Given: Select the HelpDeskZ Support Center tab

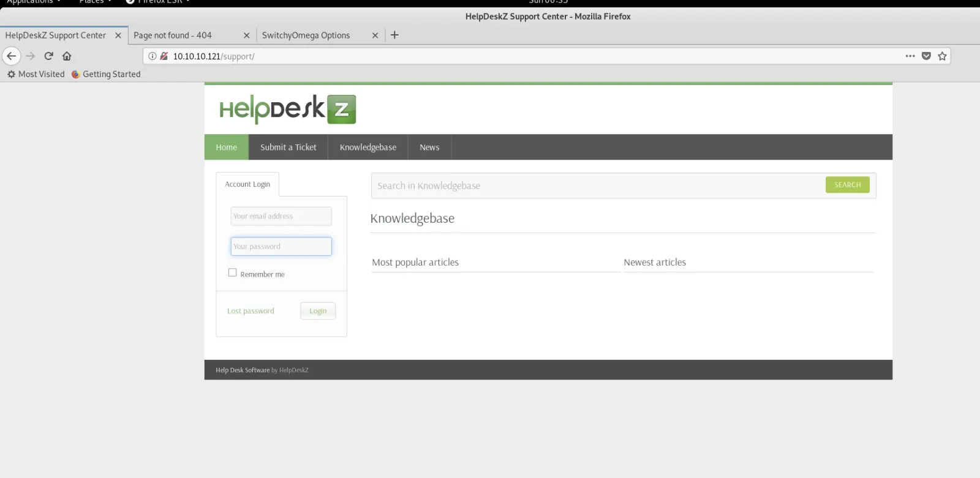Looking at the screenshot, I should [64, 35].
